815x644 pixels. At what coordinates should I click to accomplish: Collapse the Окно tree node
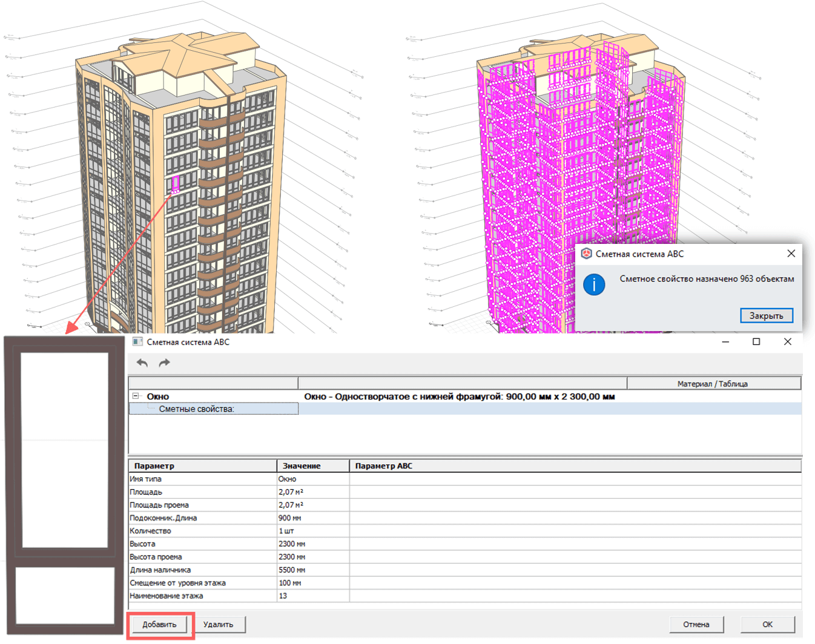(136, 396)
